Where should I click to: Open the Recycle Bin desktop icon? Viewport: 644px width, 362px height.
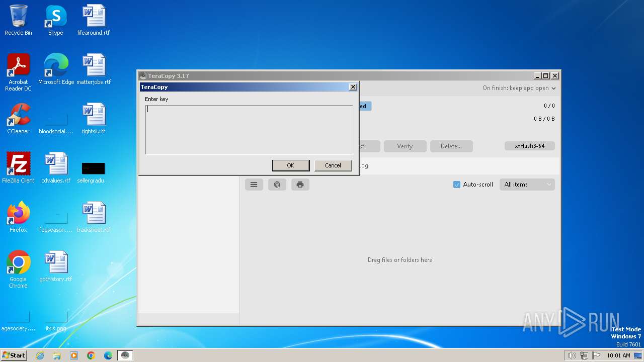point(18,21)
